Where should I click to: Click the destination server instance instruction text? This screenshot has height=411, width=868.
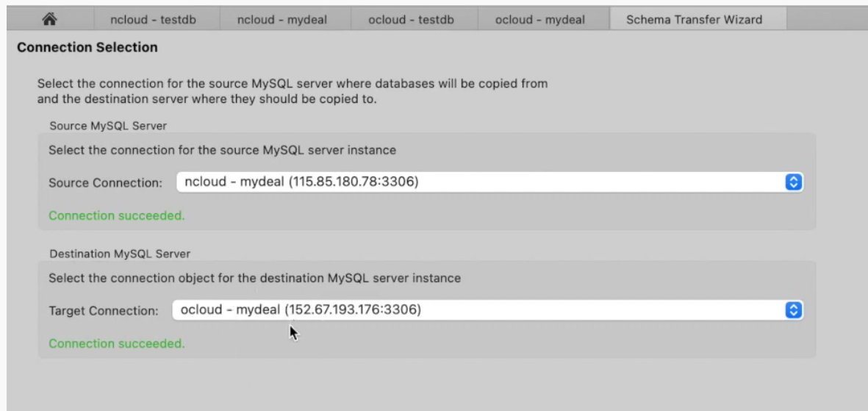[x=254, y=278]
